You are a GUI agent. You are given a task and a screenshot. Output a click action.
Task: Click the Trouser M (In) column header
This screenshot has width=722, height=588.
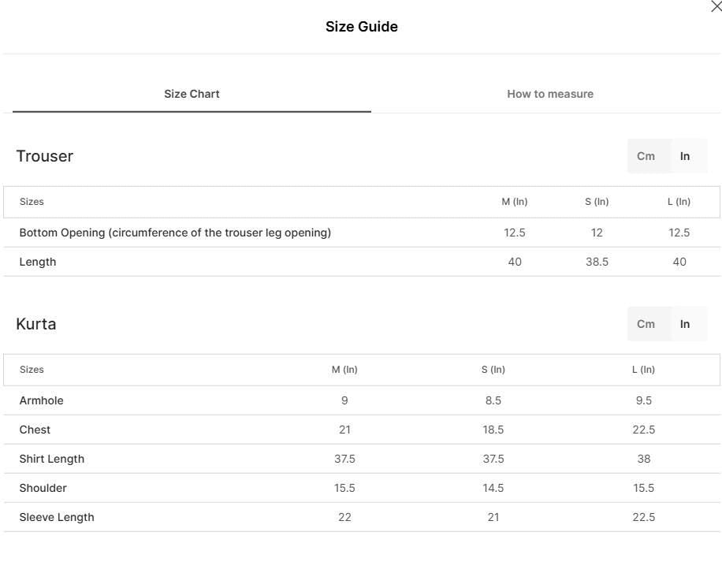pos(515,202)
